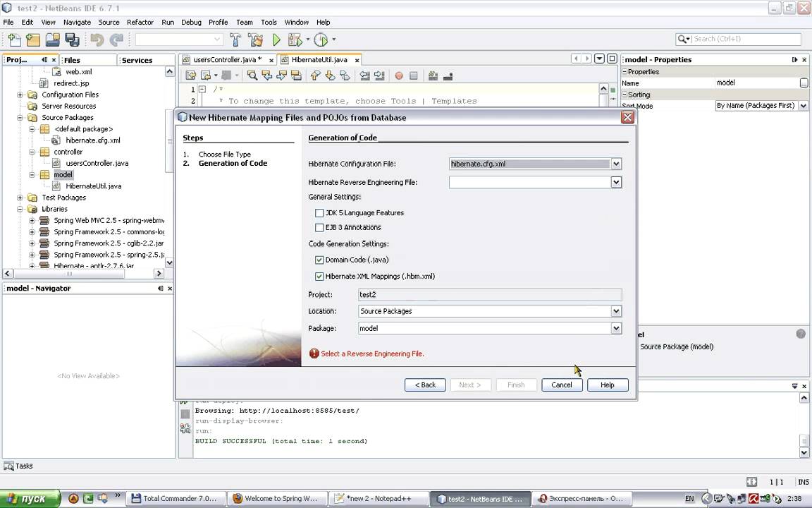
Task: Click the EN language indicator in tray
Action: pyautogui.click(x=689, y=499)
